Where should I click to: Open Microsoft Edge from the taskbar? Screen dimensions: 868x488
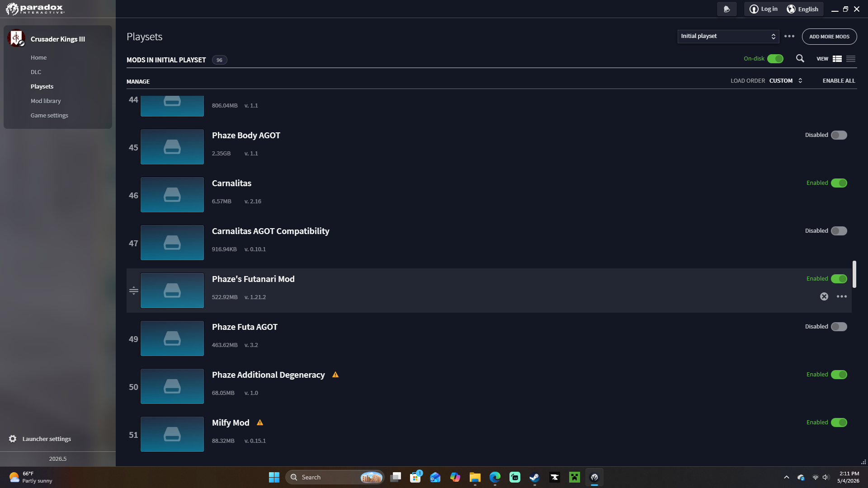[495, 477]
